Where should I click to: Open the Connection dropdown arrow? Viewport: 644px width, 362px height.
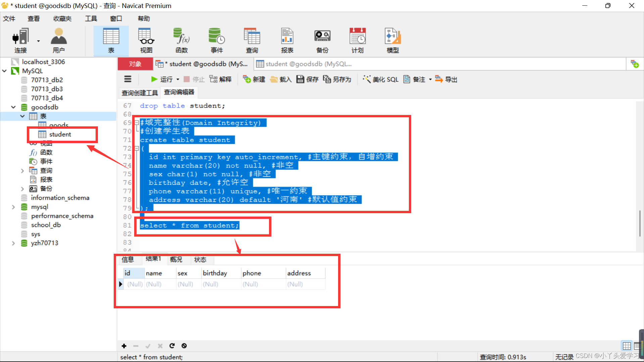pyautogui.click(x=39, y=41)
